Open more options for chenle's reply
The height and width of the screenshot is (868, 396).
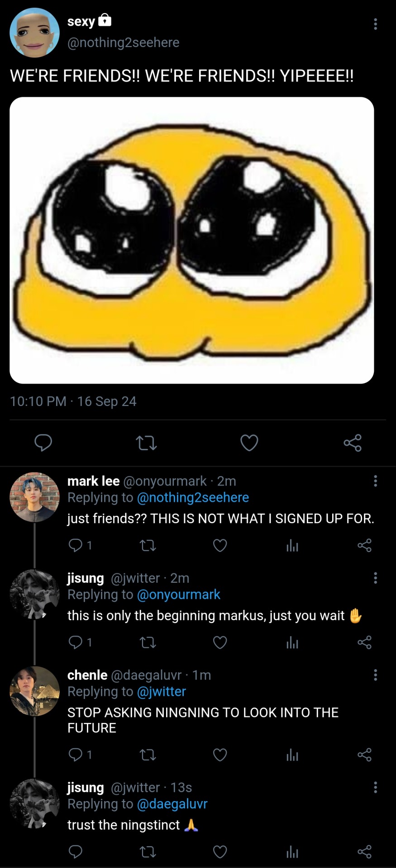point(375,675)
